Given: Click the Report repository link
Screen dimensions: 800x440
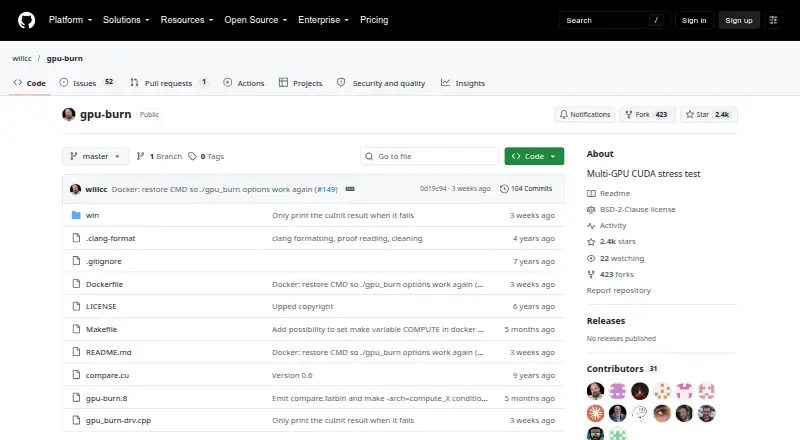Looking at the screenshot, I should (618, 290).
